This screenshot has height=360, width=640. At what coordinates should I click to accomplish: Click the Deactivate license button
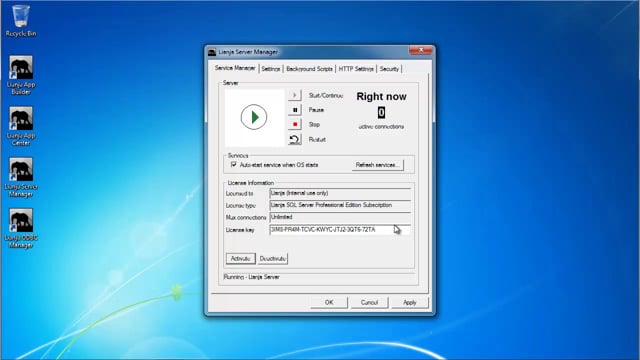click(273, 258)
